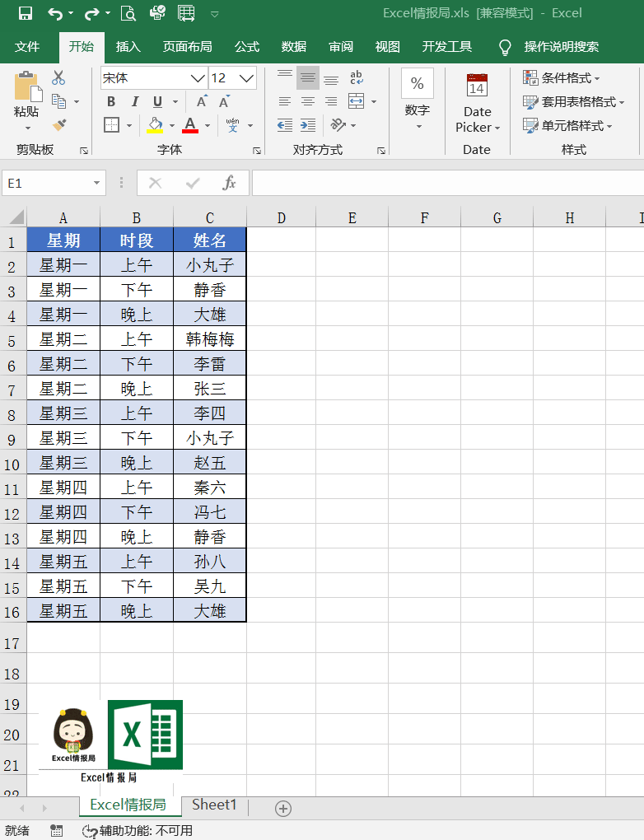Click the Increase Indent icon
The height and width of the screenshot is (840, 644).
click(x=307, y=125)
